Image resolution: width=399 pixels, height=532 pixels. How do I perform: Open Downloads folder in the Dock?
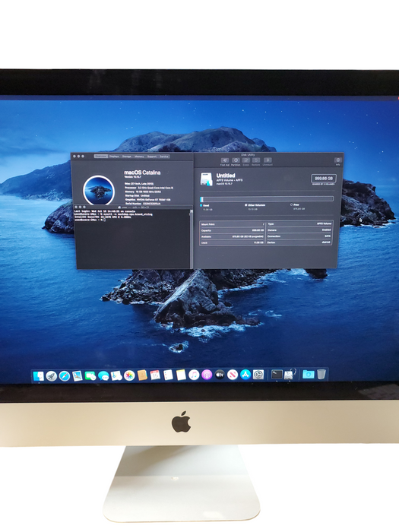(308, 374)
